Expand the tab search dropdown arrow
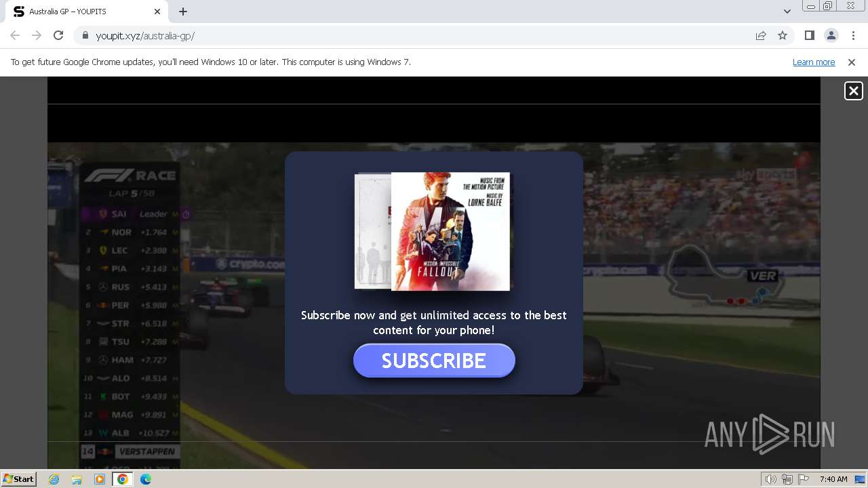 (787, 12)
